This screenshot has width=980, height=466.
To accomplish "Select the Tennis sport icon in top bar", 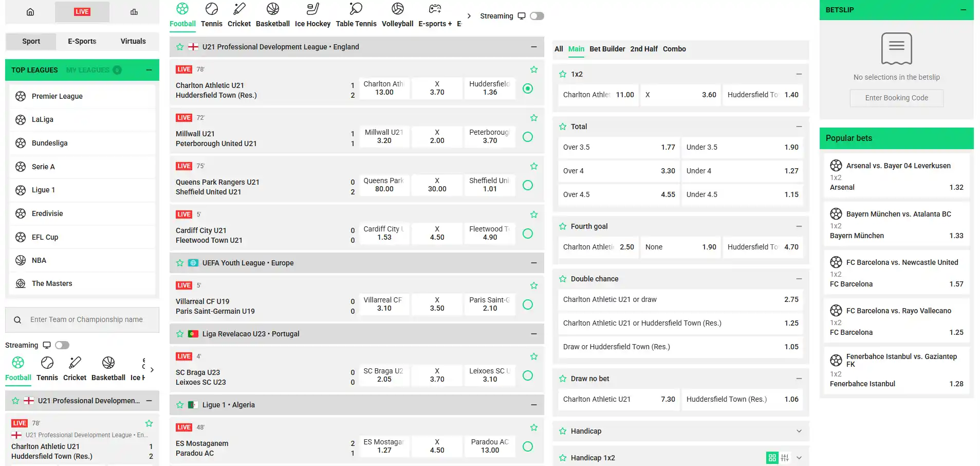I will point(211,9).
